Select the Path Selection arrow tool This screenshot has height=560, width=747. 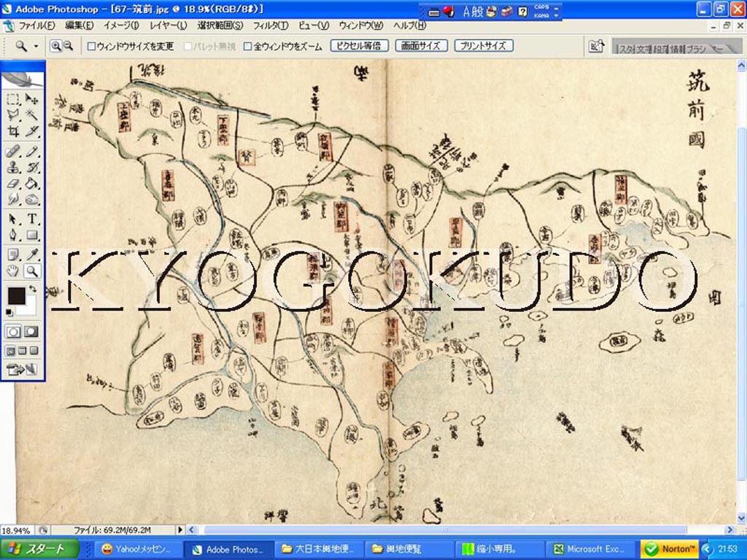click(x=13, y=219)
